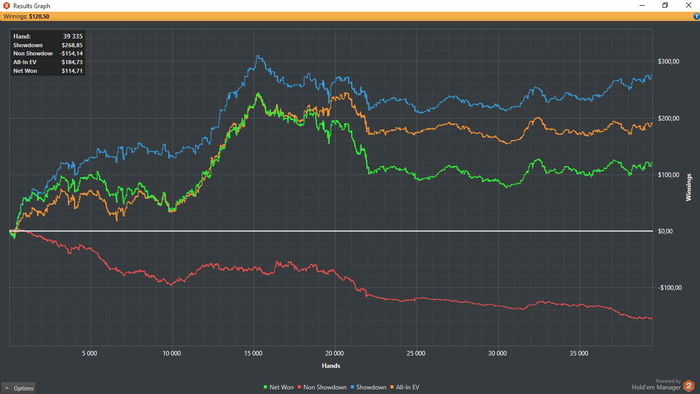The width and height of the screenshot is (700, 394).
Task: Restore down the Results Graph window
Action: [x=665, y=5]
